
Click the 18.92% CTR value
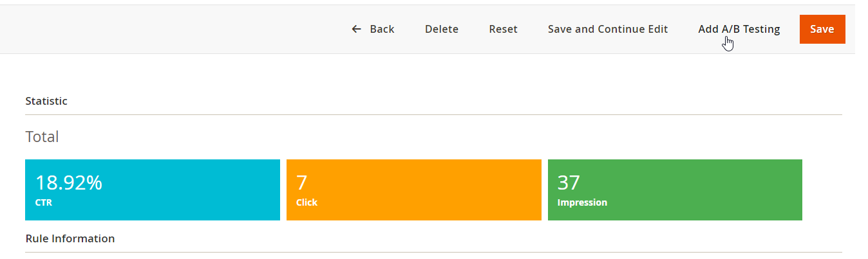tap(68, 183)
